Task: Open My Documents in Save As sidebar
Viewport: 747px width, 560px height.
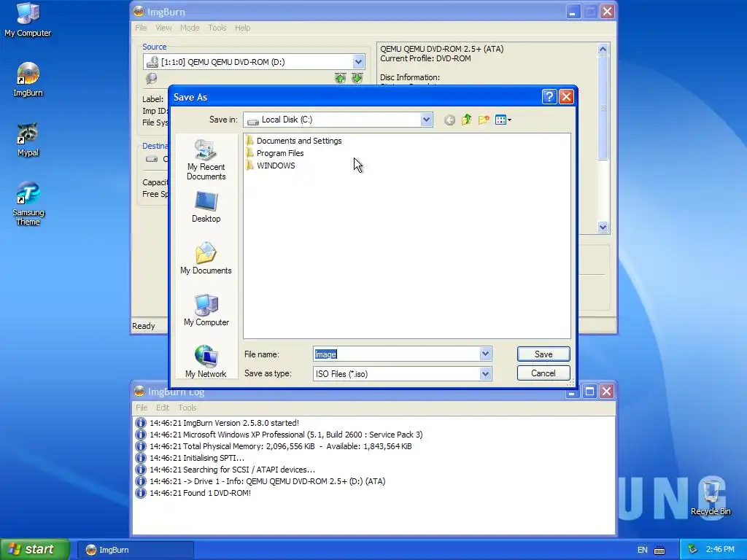Action: 206,259
